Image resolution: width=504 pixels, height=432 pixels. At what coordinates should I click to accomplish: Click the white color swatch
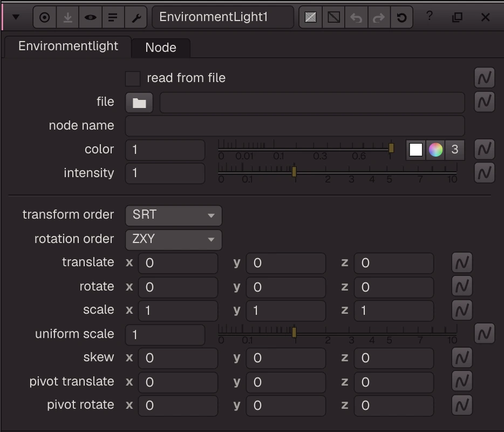pyautogui.click(x=416, y=150)
